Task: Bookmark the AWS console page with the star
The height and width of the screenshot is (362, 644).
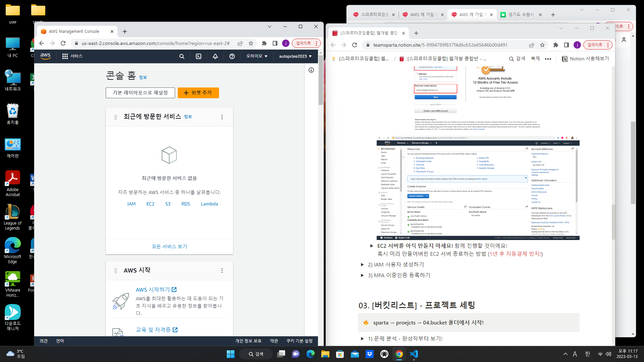Action: click(251, 43)
